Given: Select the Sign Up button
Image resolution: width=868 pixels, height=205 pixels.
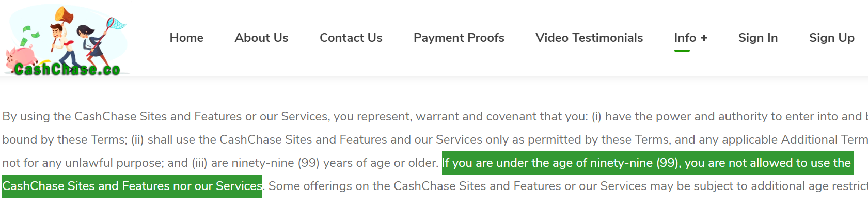Looking at the screenshot, I should [832, 38].
